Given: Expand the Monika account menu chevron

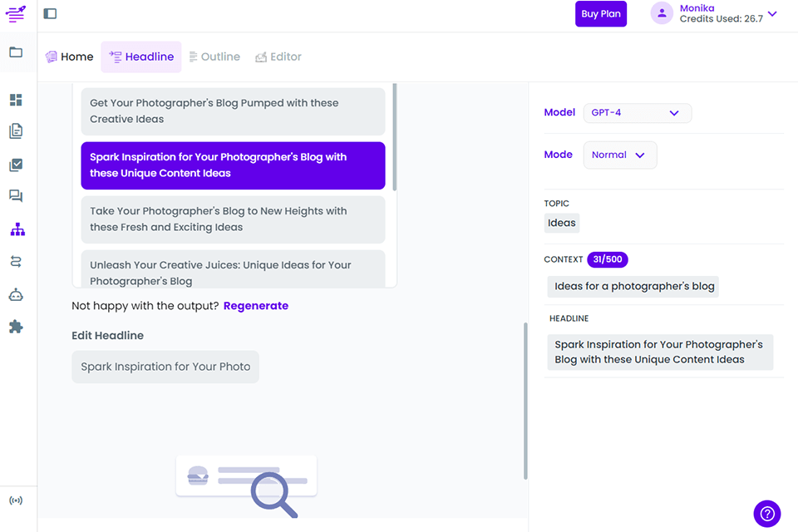Looking at the screenshot, I should [772, 14].
